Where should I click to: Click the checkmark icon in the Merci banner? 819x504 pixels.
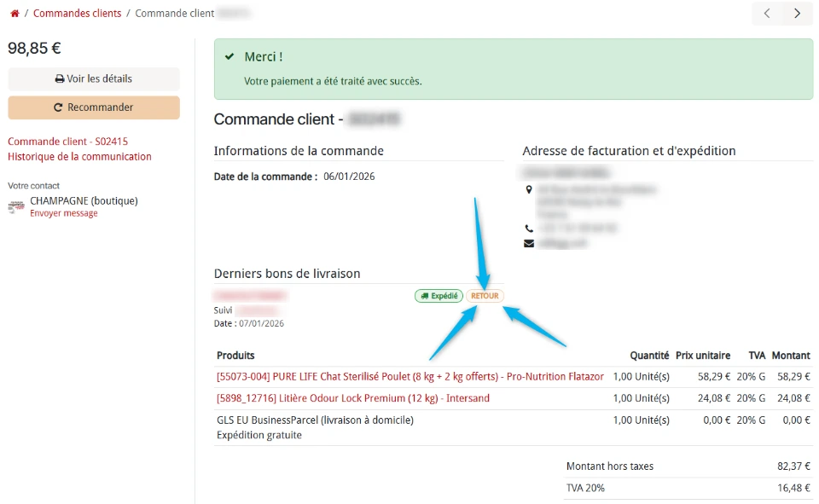[x=229, y=57]
